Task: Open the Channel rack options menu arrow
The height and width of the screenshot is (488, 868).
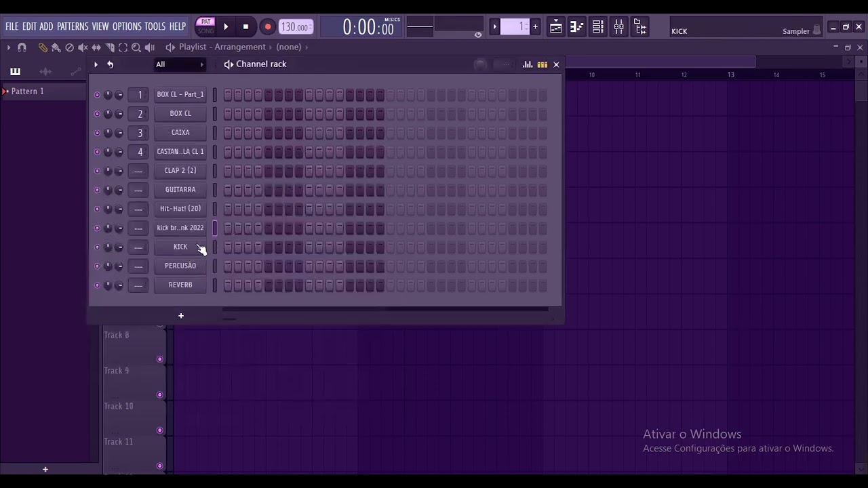Action: [x=96, y=64]
